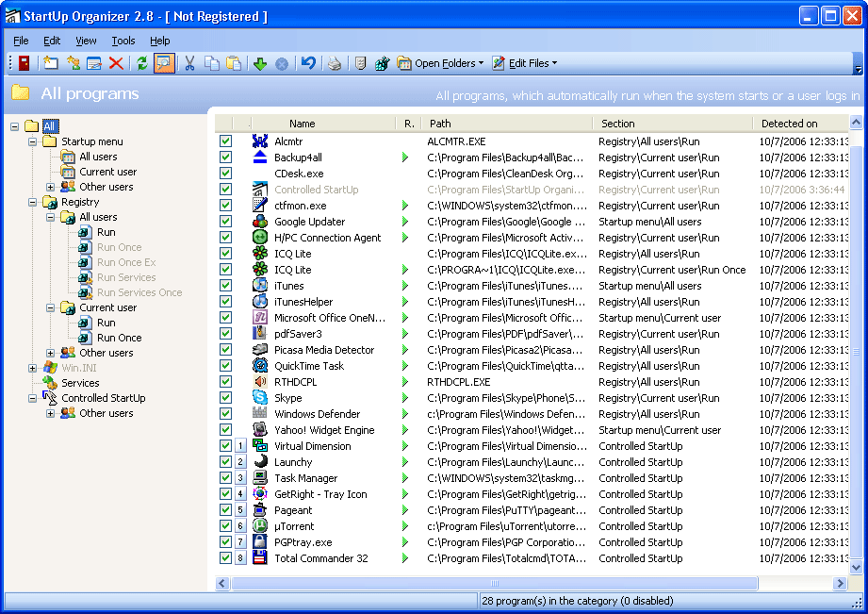Click the Copy toolbar icon

pyautogui.click(x=211, y=63)
